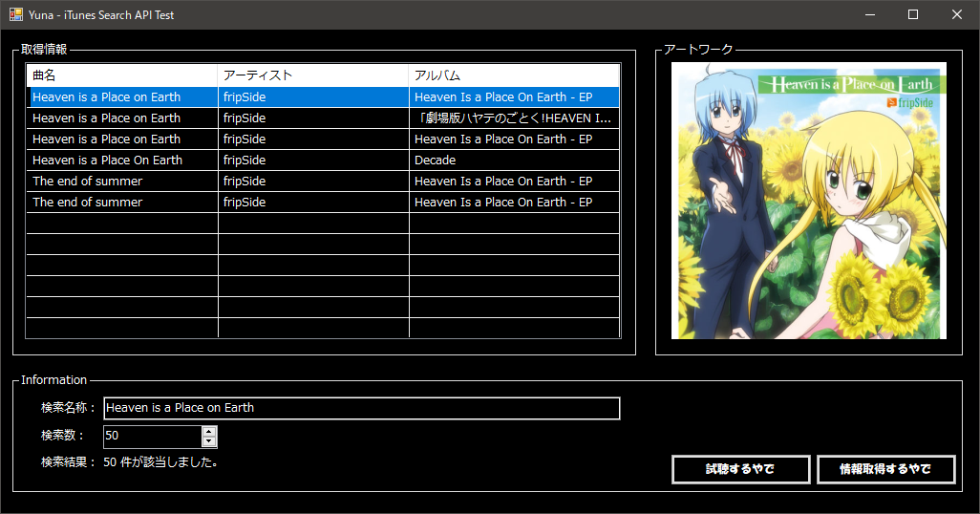The image size is (980, 514).
Task: Select the highlighted Heaven is a Place on Earth song cell
Action: 122,96
